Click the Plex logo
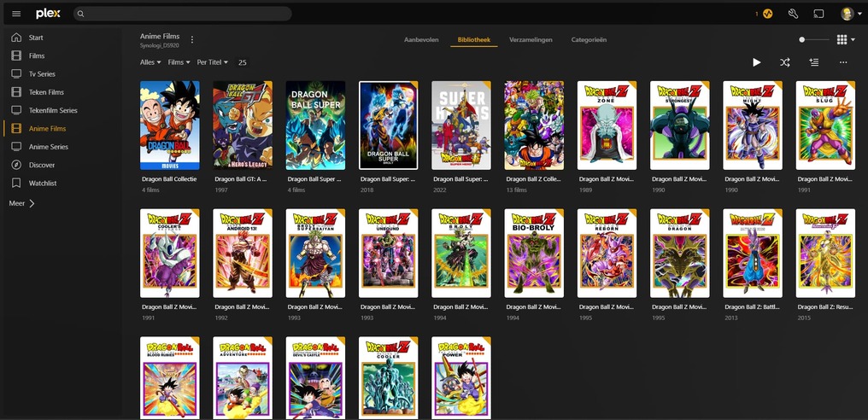Viewport: 868px width, 420px height. point(48,14)
